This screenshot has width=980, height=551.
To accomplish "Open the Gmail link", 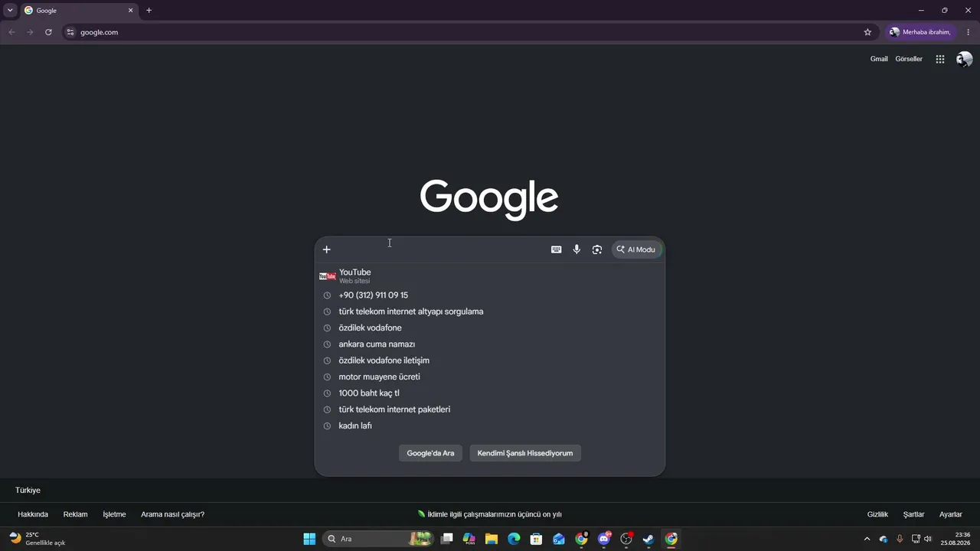I will (x=879, y=59).
